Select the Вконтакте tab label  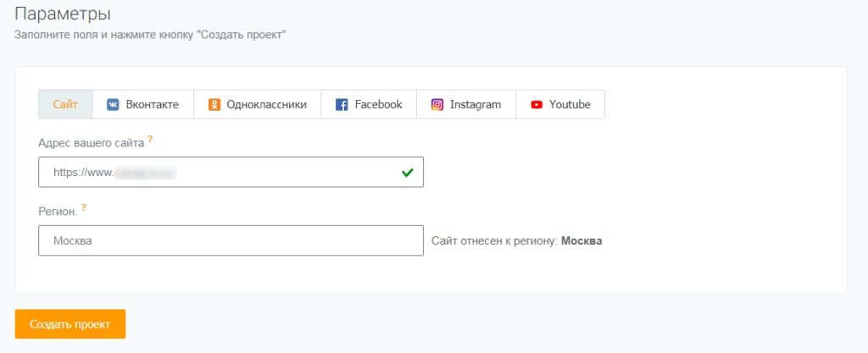pyautogui.click(x=153, y=105)
